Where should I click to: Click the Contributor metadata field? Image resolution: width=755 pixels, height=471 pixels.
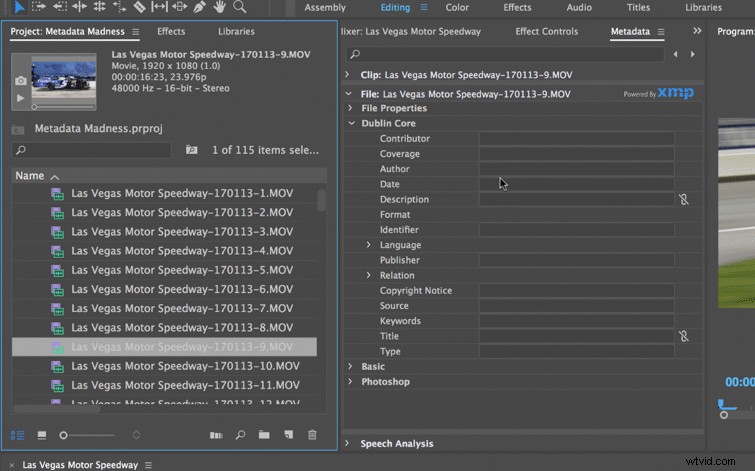click(576, 139)
